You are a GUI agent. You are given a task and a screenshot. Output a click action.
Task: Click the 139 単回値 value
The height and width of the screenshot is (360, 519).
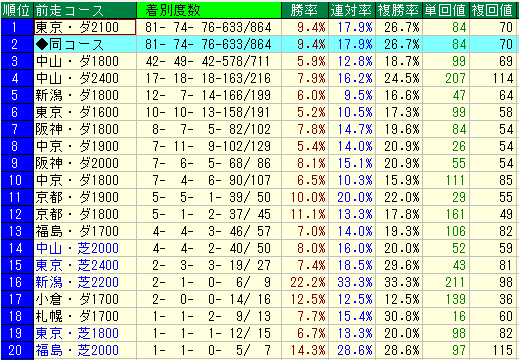455,299
